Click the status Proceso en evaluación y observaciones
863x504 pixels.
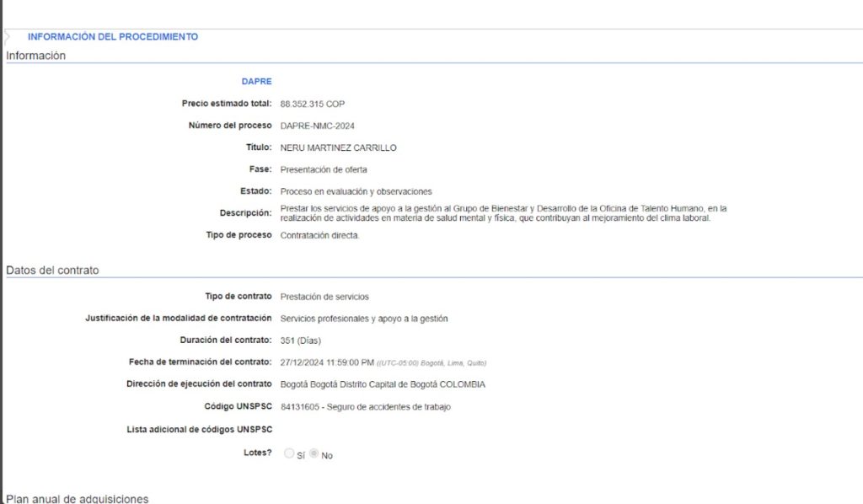(356, 191)
